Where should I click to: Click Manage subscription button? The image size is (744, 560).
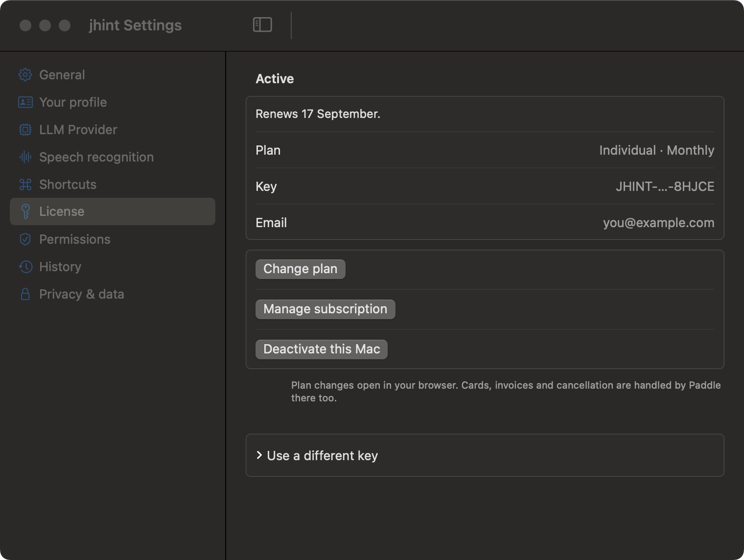325,309
